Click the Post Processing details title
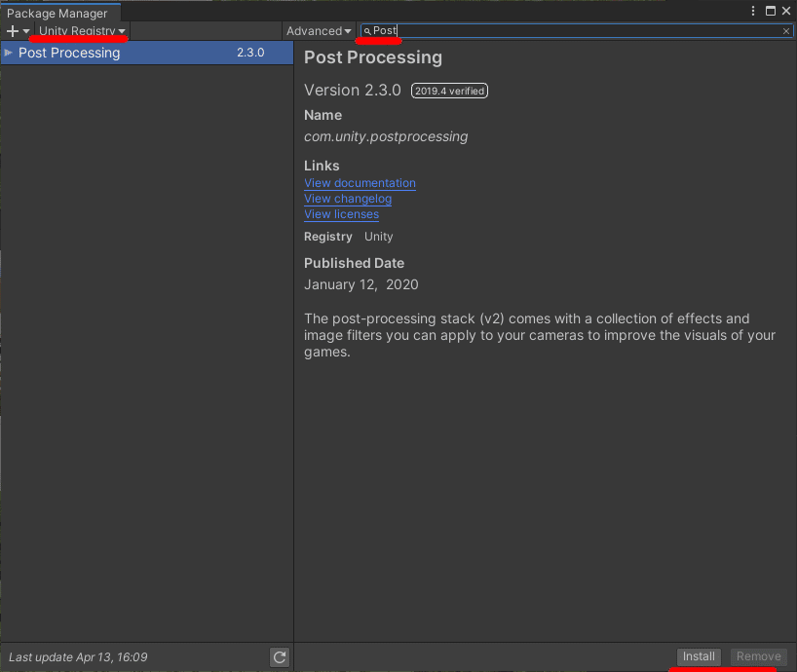797x672 pixels. pyautogui.click(x=373, y=57)
